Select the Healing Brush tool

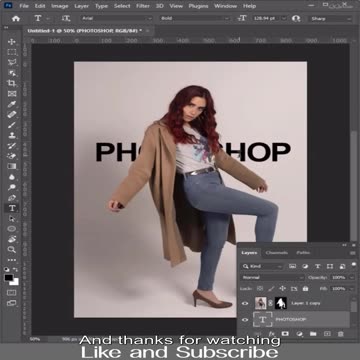tap(12, 114)
